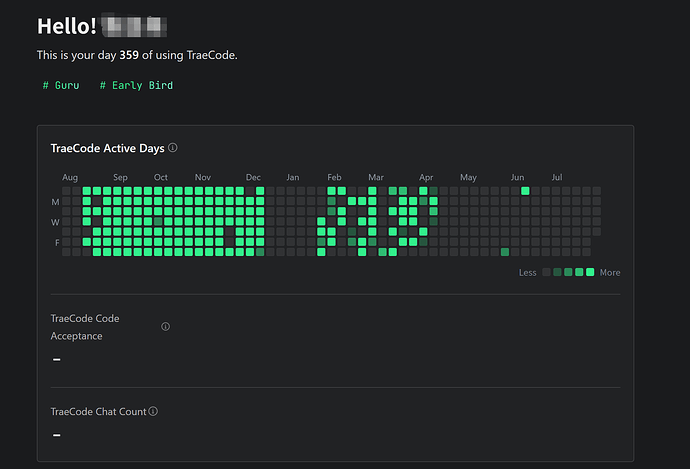The image size is (690, 469).
Task: Click the Sep month label
Action: 120,177
